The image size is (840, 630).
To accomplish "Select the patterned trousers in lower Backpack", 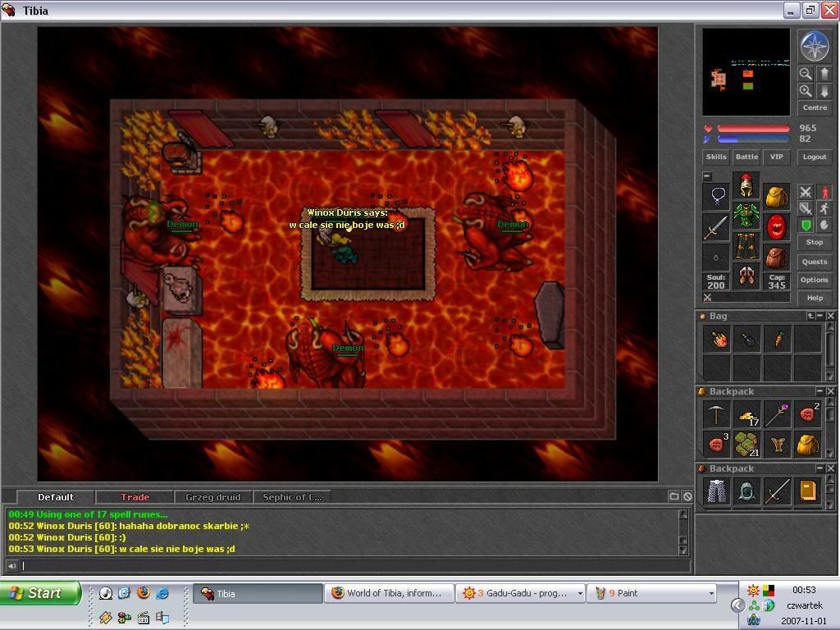I will (717, 491).
